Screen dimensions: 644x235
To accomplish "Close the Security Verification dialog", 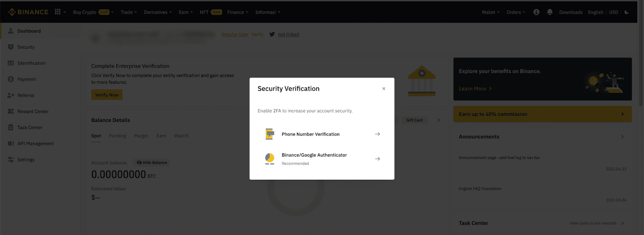I will [384, 89].
